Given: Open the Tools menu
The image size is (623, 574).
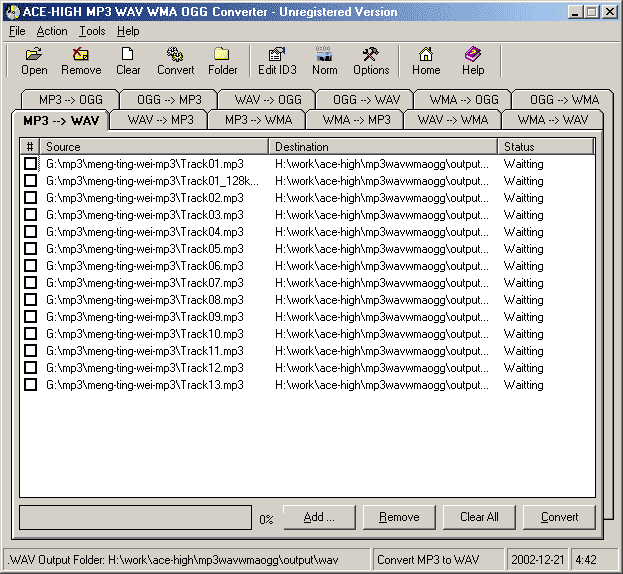Looking at the screenshot, I should [x=92, y=31].
